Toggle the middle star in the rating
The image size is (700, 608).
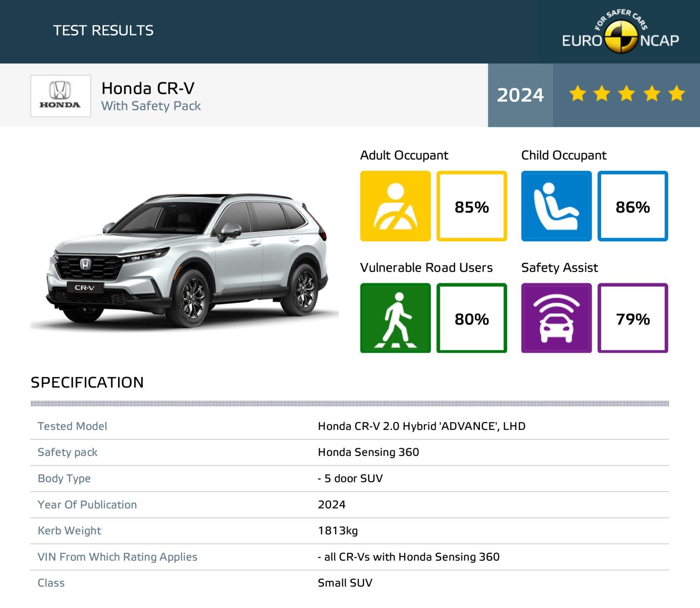tap(627, 94)
